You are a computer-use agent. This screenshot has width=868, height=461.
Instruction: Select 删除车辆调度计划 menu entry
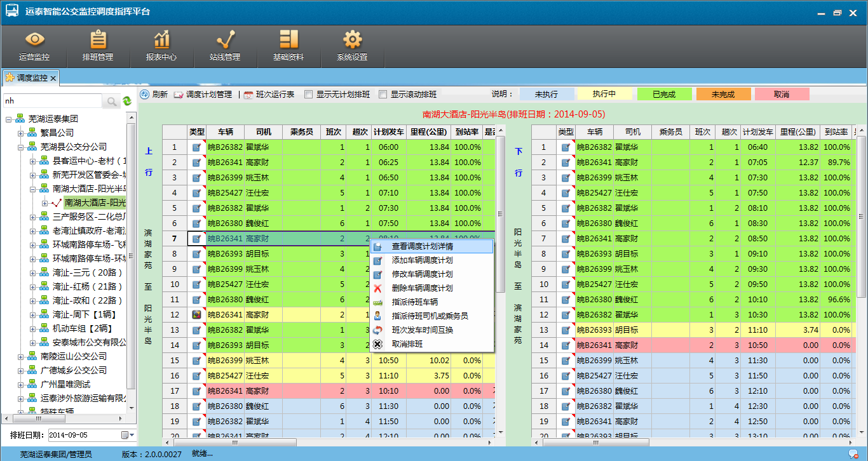pyautogui.click(x=422, y=288)
